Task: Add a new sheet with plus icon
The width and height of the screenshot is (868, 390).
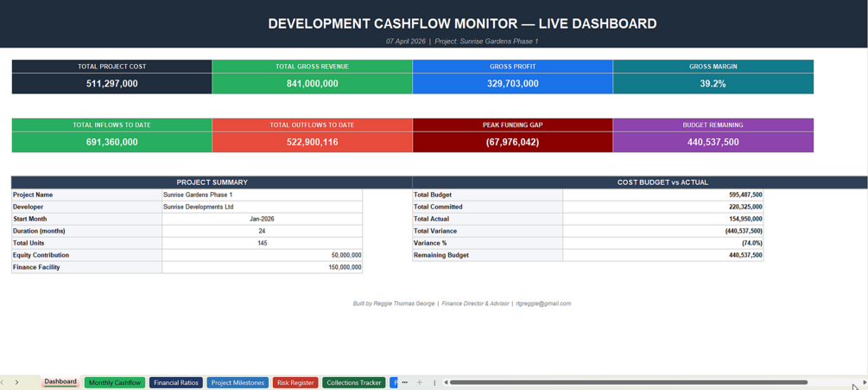Action: [x=420, y=382]
